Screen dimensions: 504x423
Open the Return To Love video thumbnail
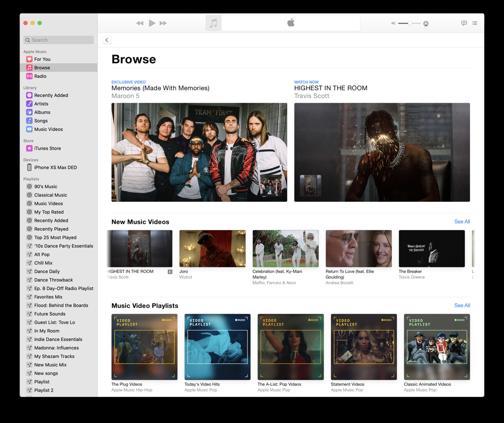point(359,248)
